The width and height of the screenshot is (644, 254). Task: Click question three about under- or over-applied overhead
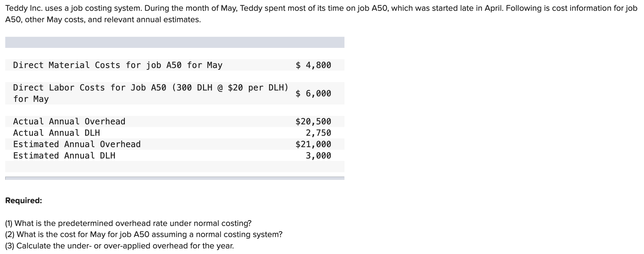(x=120, y=246)
